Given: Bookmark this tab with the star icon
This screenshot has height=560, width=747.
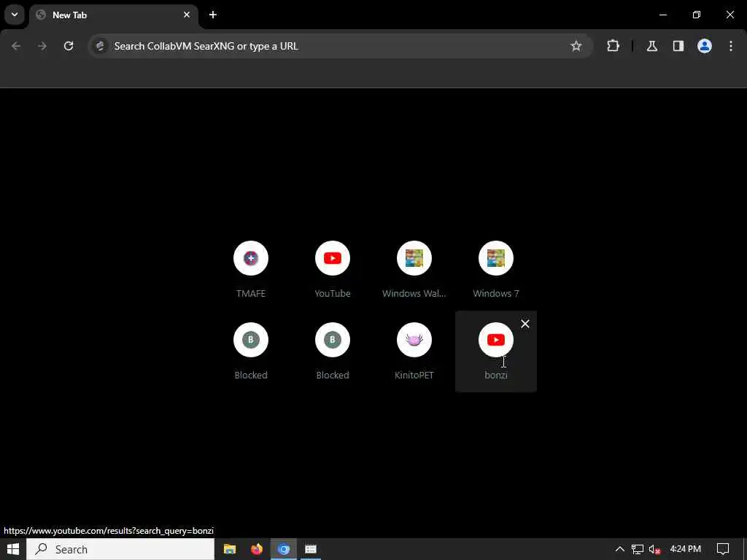Looking at the screenshot, I should click(576, 46).
